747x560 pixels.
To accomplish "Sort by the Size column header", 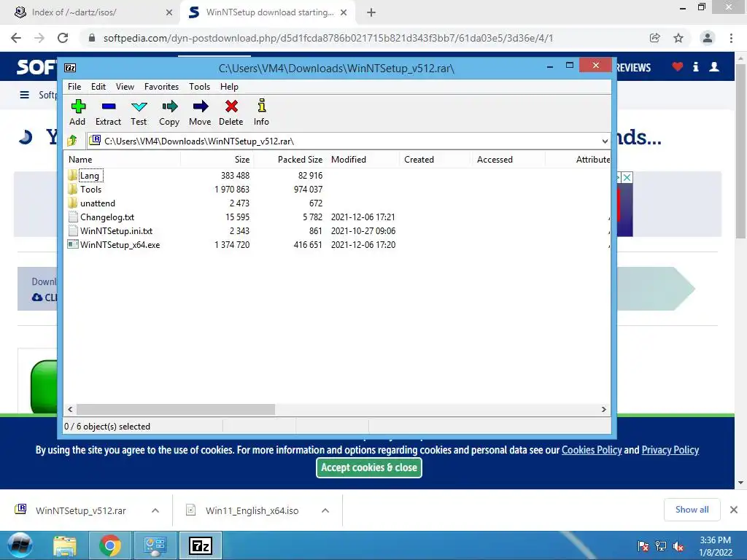I will [217, 160].
